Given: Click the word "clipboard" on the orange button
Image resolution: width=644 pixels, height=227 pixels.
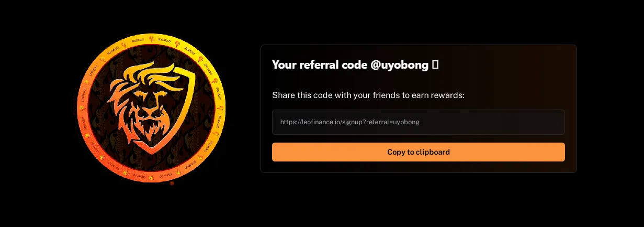Looking at the screenshot, I should click(x=433, y=152).
